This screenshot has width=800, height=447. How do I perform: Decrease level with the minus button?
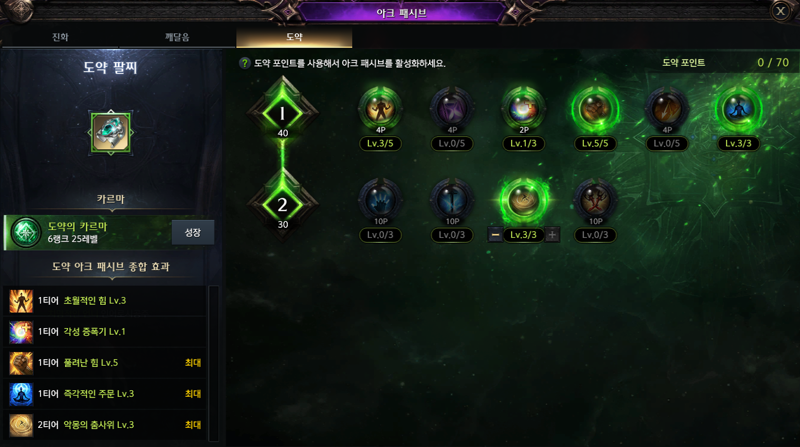[495, 235]
